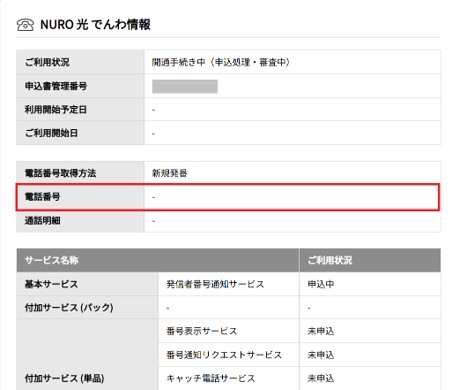Click the gray masked application number box
Image resolution: width=452 pixels, height=390 pixels.
(185, 86)
